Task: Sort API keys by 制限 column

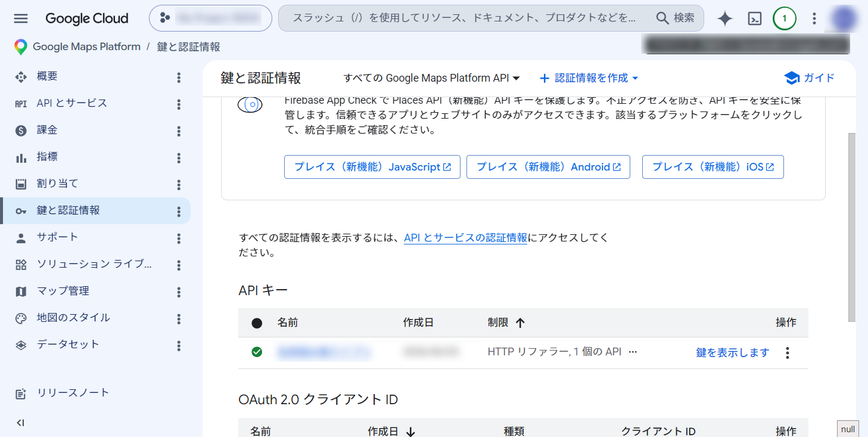Action: coord(506,323)
